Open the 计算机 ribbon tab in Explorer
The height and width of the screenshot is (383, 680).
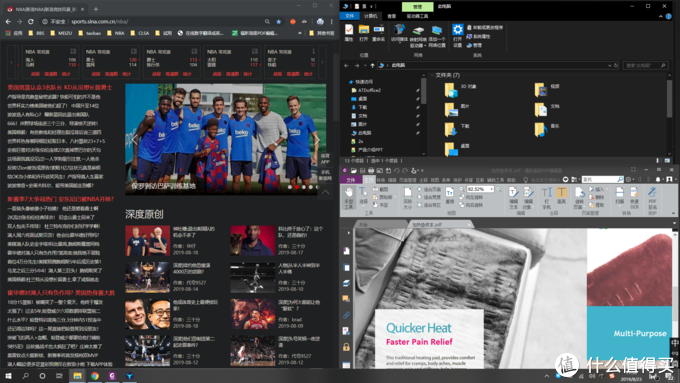370,16
